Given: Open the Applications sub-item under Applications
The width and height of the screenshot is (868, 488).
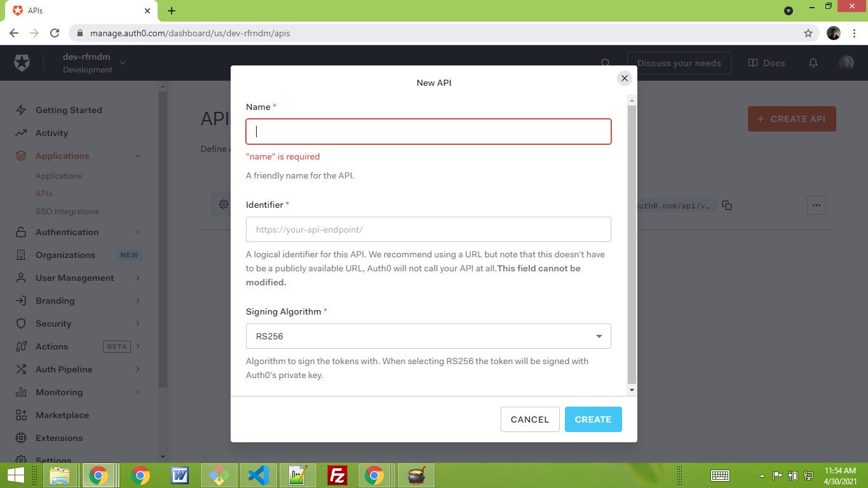Looking at the screenshot, I should pyautogui.click(x=58, y=176).
